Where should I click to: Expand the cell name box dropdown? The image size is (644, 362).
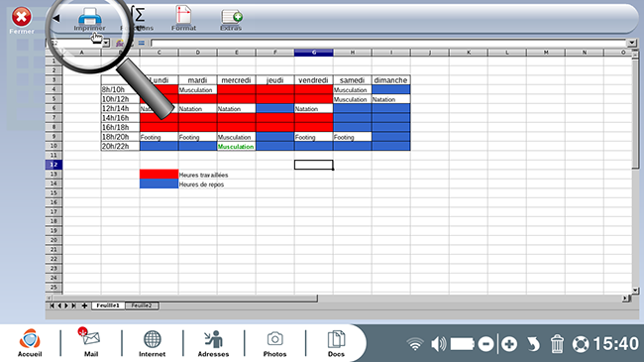pyautogui.click(x=106, y=43)
